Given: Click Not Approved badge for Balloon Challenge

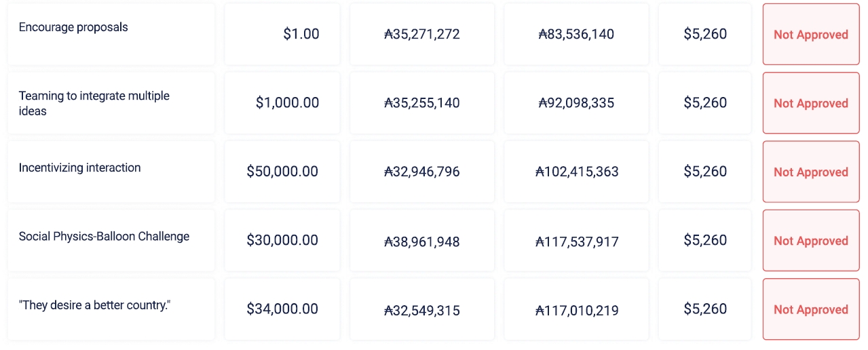Looking at the screenshot, I should point(810,241).
